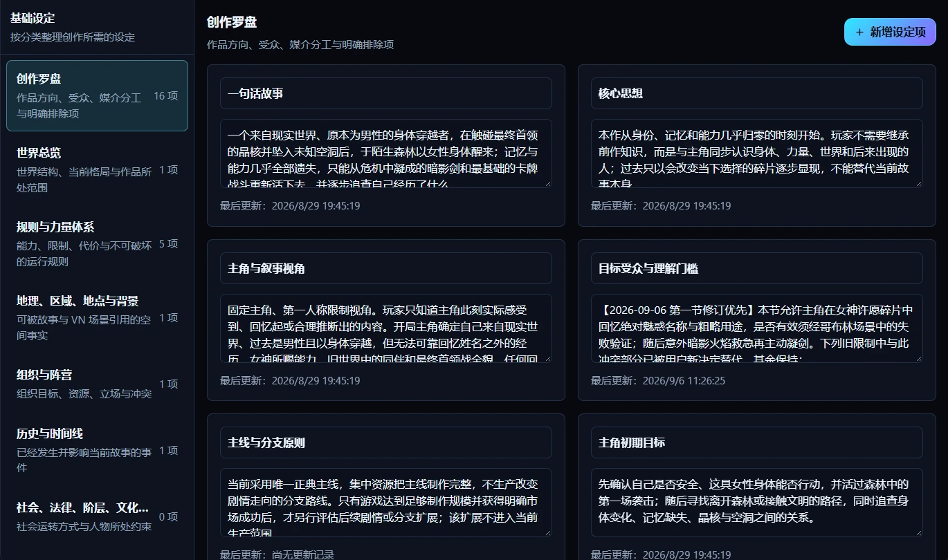Image resolution: width=948 pixels, height=560 pixels.
Task: Open the 规则与力量体系 category
Action: [x=97, y=243]
